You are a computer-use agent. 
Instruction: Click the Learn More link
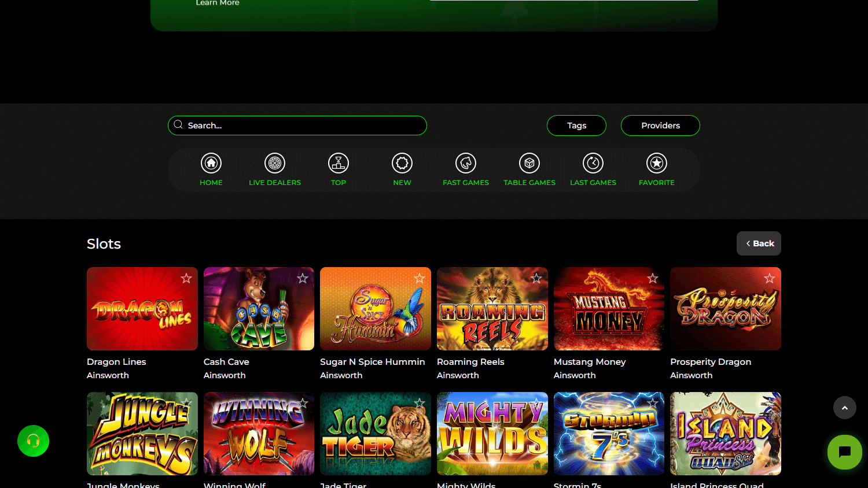click(x=218, y=3)
